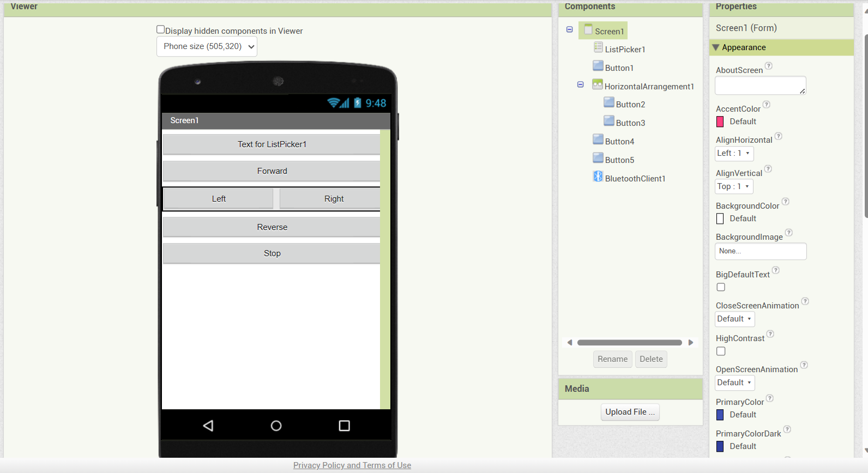This screenshot has width=868, height=473.
Task: Click the Button2 component icon
Action: (609, 102)
